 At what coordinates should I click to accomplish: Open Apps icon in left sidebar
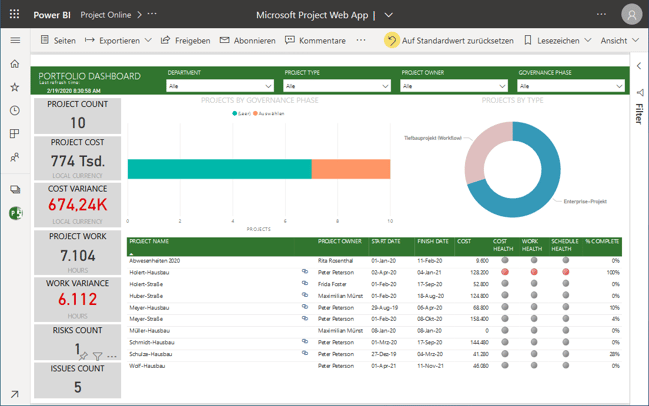[15, 133]
